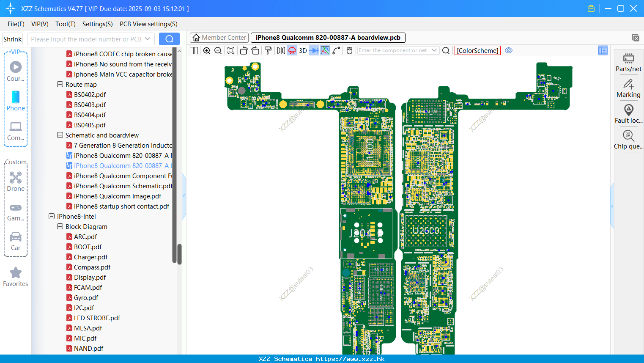The width and height of the screenshot is (644, 363).
Task: Open the Marking tool
Action: coord(628,88)
